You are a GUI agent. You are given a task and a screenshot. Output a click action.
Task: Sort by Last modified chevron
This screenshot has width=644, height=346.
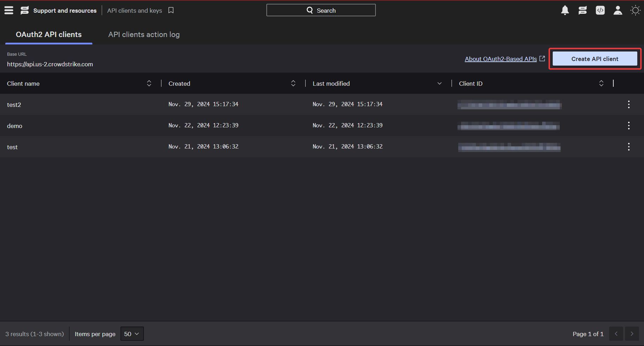(x=440, y=83)
